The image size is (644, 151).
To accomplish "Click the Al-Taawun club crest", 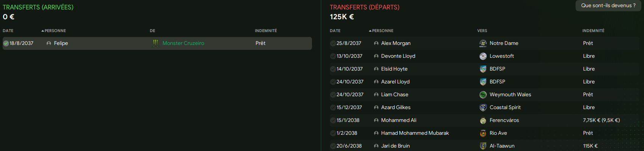I will point(483,146).
